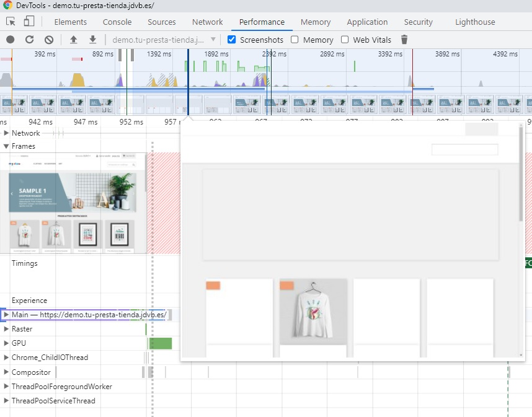Click the Timings track label
This screenshot has height=417, width=532.
point(24,263)
